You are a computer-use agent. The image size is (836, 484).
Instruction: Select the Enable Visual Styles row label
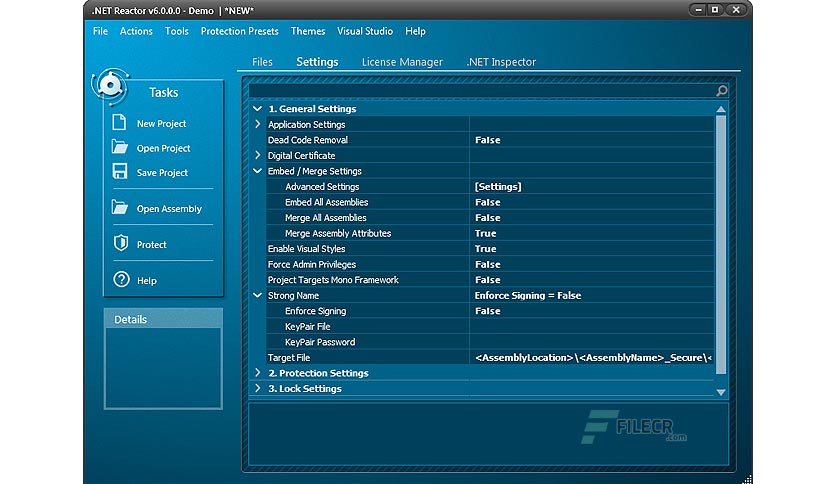[307, 248]
